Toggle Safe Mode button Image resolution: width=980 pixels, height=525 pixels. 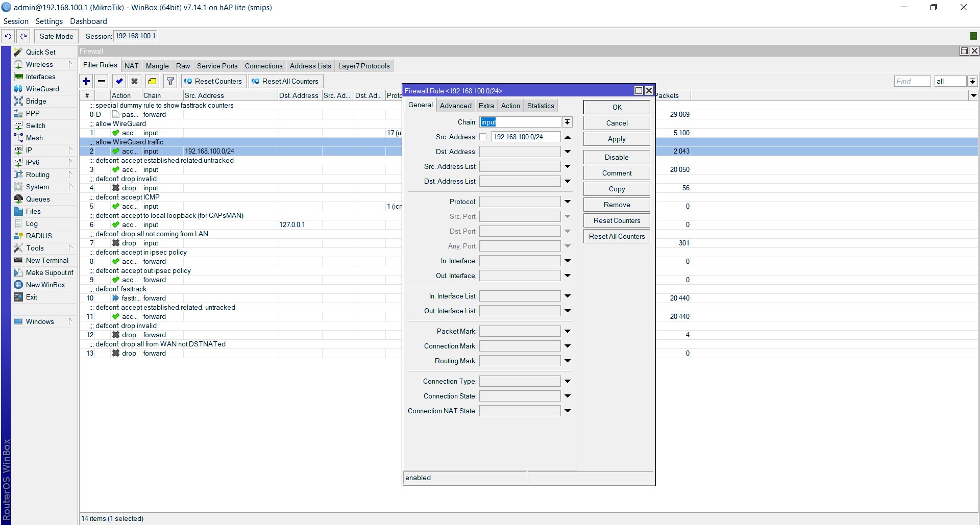coord(56,36)
